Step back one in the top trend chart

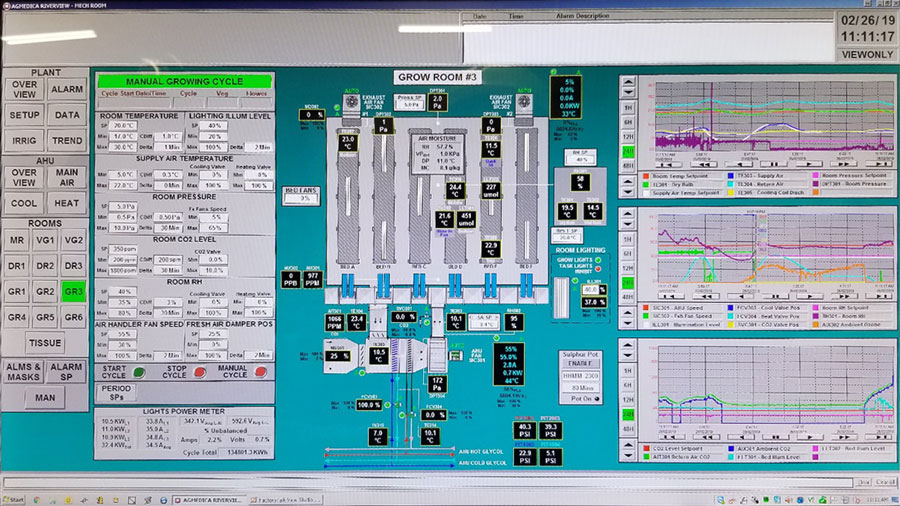739,165
